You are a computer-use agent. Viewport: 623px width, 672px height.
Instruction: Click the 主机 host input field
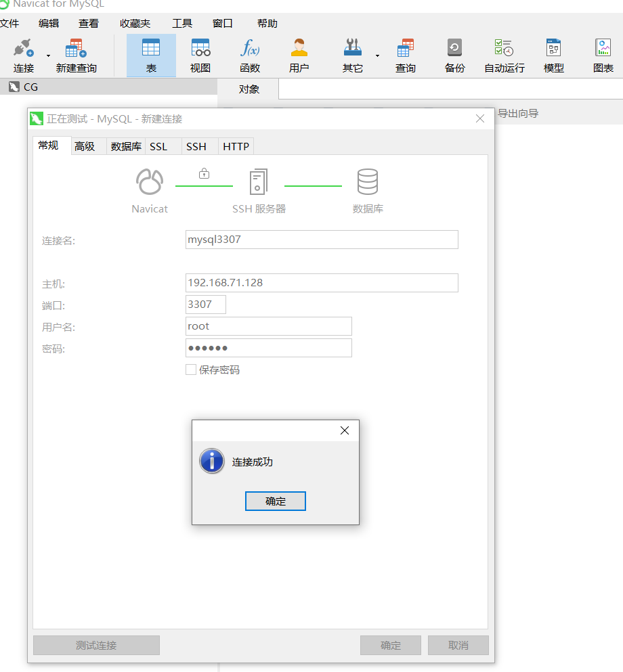point(322,283)
